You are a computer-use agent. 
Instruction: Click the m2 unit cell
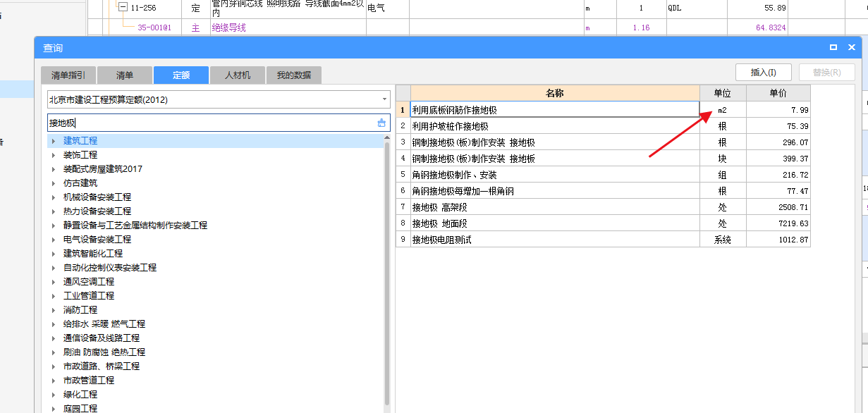point(723,110)
